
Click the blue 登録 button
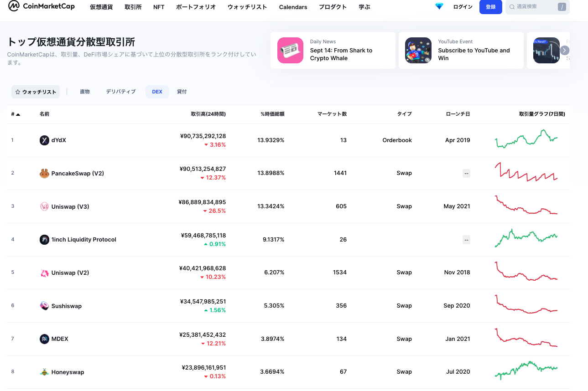coord(490,7)
